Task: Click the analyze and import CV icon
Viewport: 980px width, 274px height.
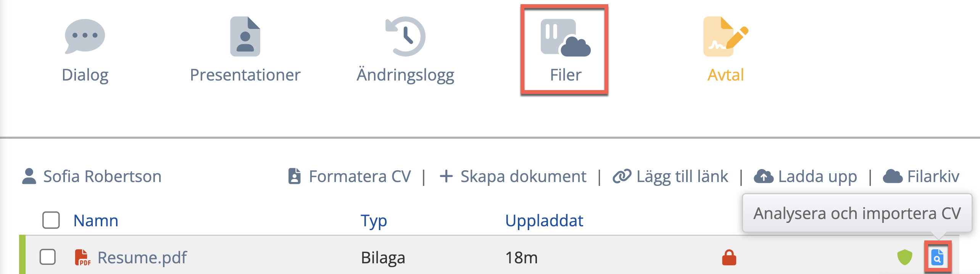Action: pos(937,257)
